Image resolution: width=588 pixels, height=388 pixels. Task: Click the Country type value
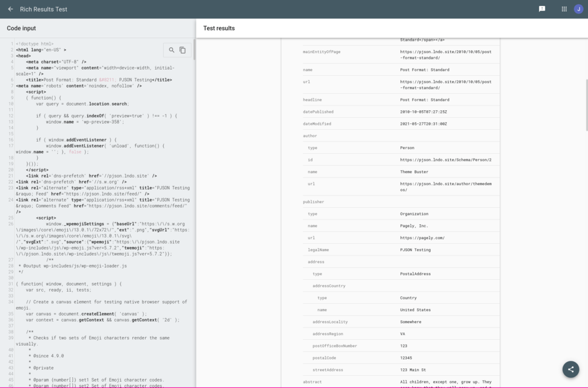pos(408,298)
